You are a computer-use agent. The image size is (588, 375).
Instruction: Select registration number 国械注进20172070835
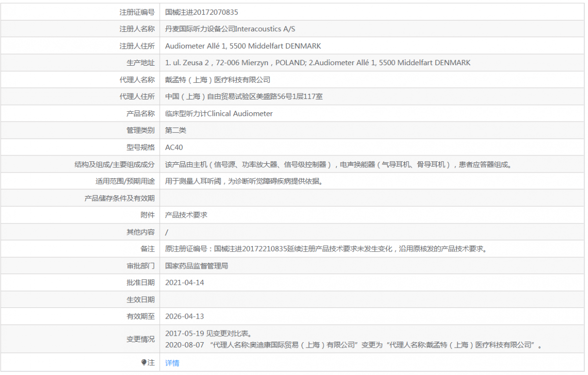[x=202, y=12]
